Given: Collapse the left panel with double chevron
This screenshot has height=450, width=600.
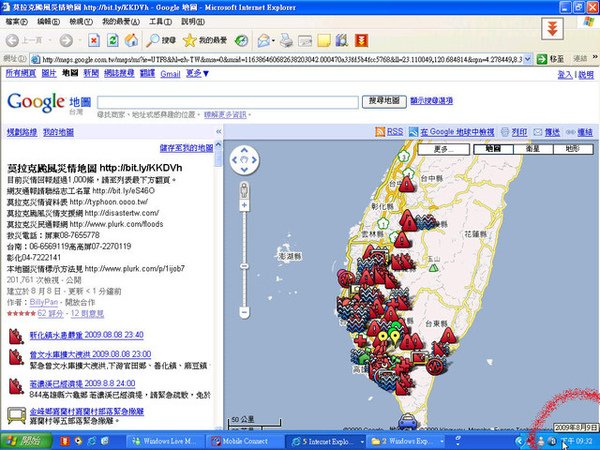Looking at the screenshot, I should click(218, 132).
